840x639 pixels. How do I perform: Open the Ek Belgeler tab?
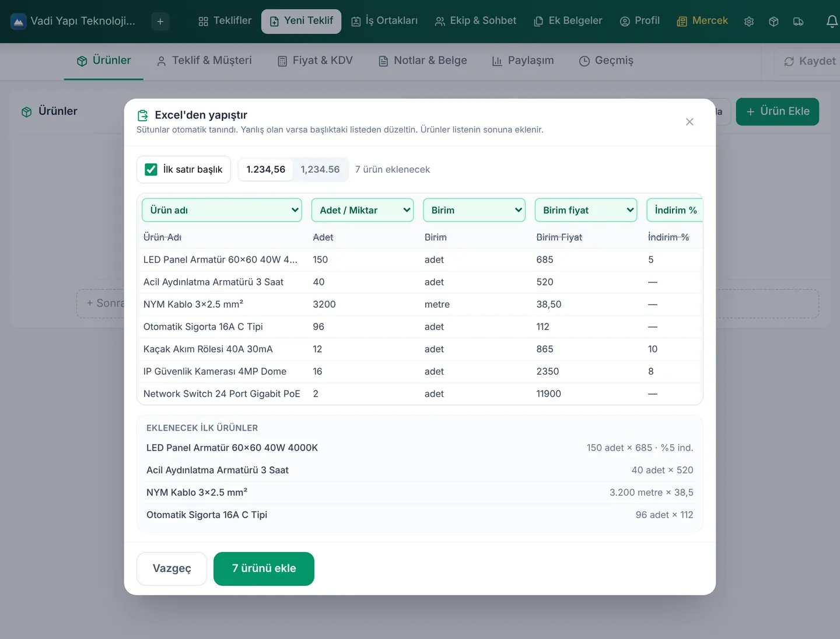point(568,21)
